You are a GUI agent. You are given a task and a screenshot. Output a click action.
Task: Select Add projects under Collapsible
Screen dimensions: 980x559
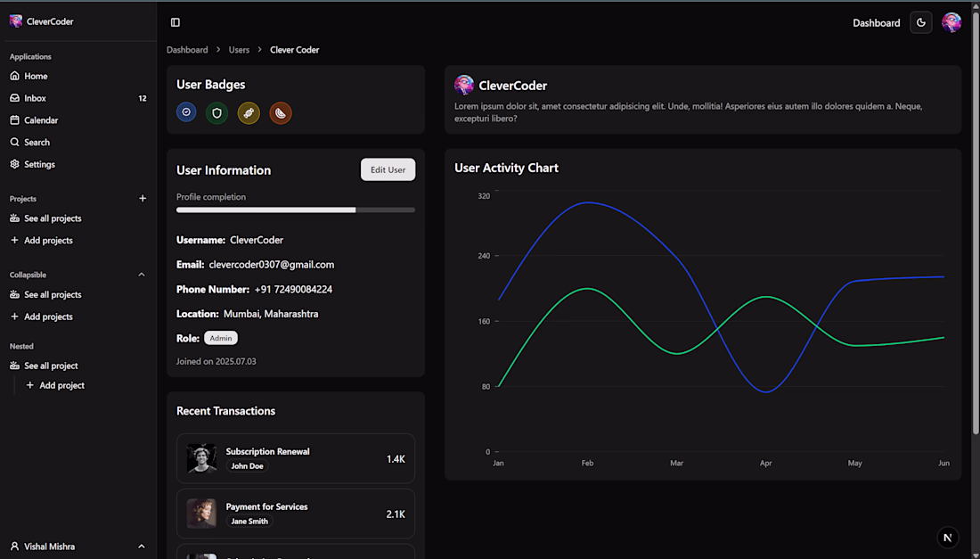[78, 316]
